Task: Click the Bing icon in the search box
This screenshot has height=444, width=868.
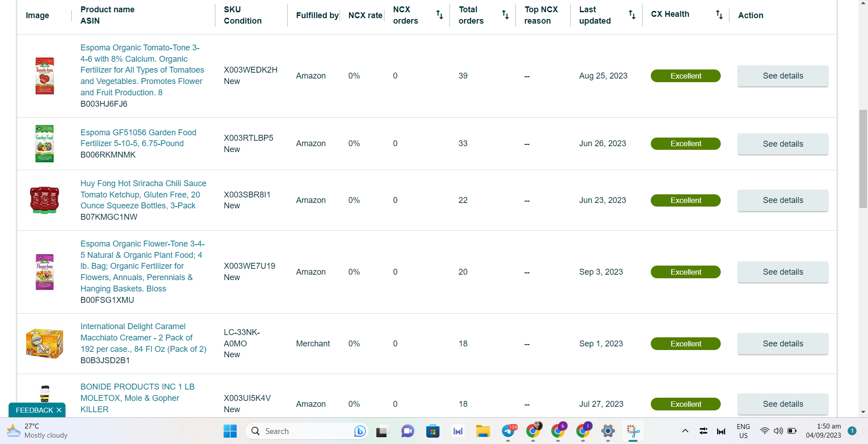Action: tap(359, 431)
